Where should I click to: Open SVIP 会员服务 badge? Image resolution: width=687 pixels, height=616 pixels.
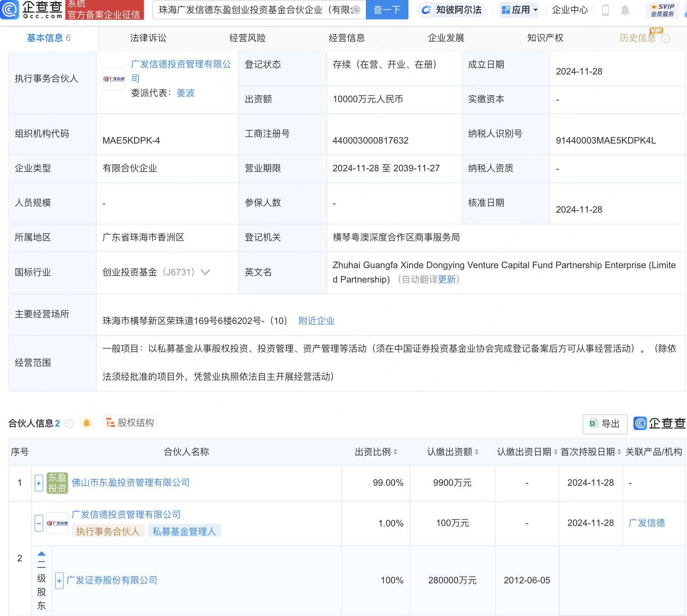click(662, 10)
